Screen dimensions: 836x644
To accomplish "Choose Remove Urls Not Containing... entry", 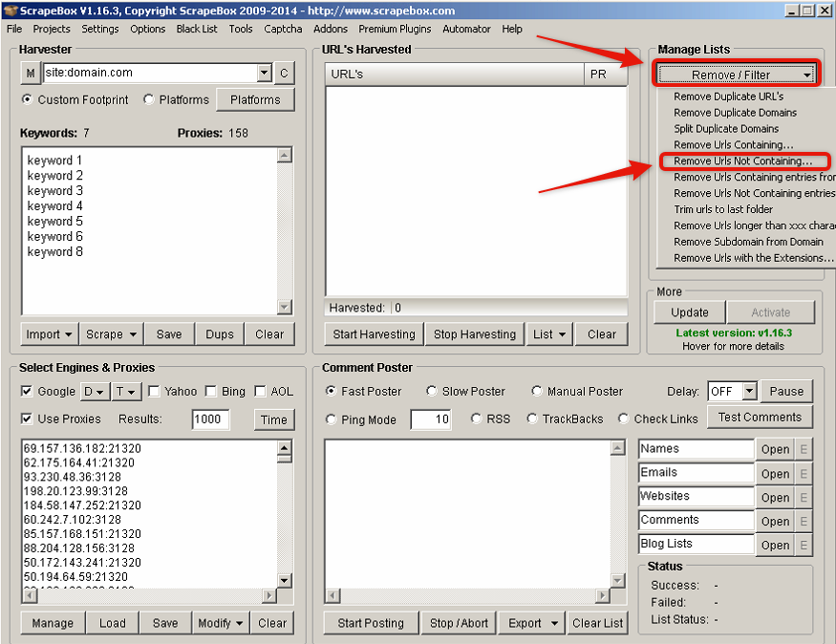I will point(743,161).
